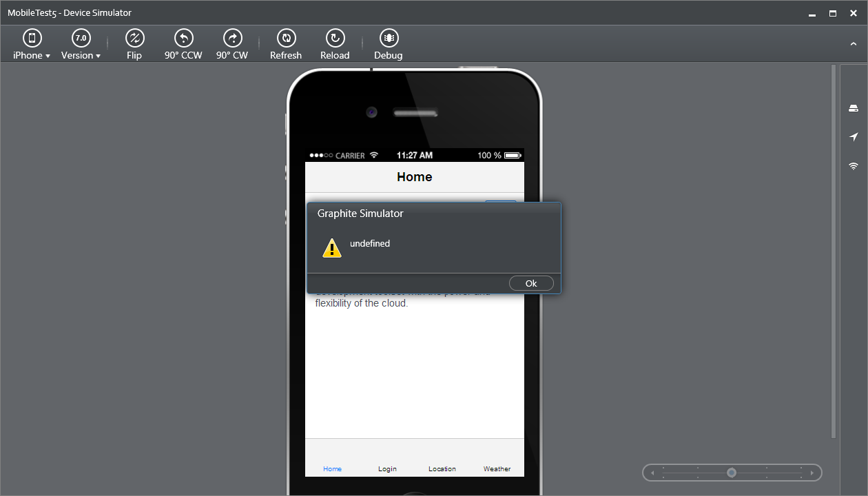
Task: Click the zoom slider right arrow
Action: (x=812, y=473)
